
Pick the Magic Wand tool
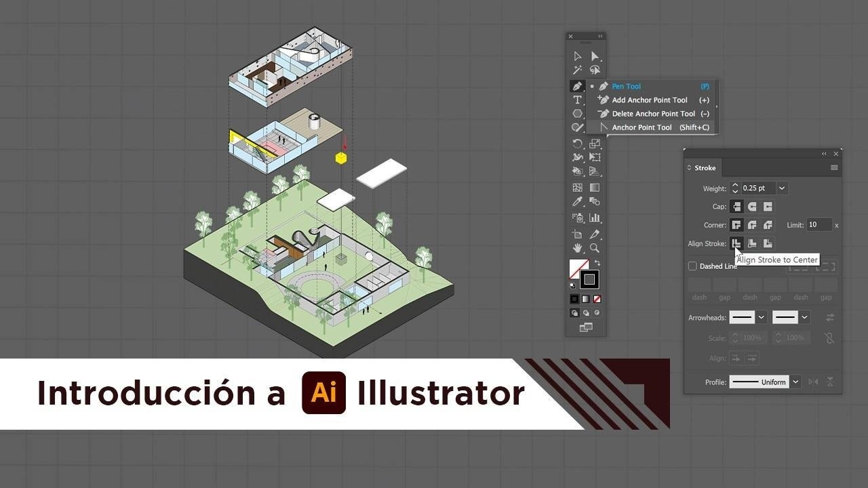(577, 70)
